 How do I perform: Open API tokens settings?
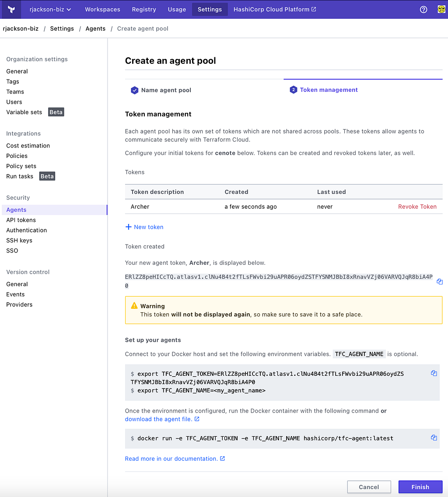click(x=21, y=220)
